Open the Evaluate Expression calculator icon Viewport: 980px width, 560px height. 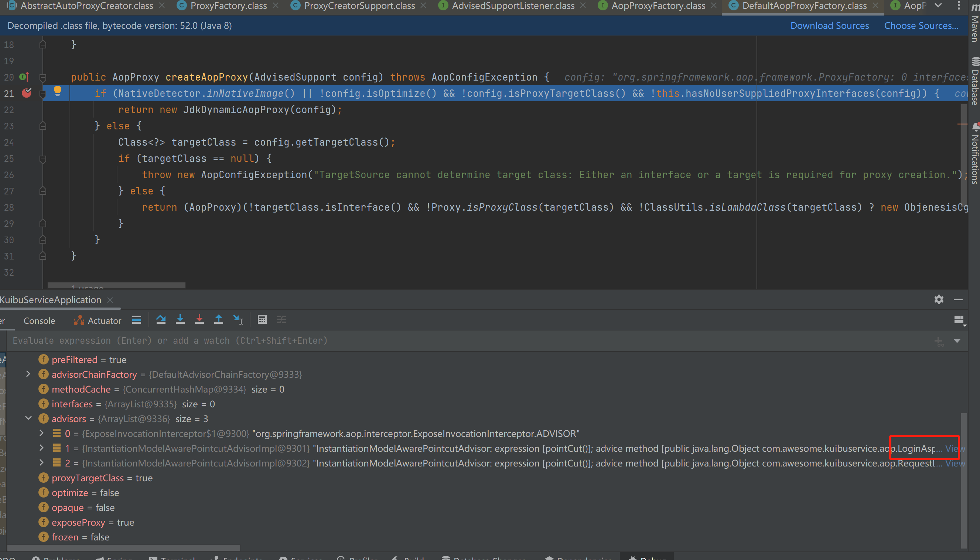pyautogui.click(x=262, y=320)
